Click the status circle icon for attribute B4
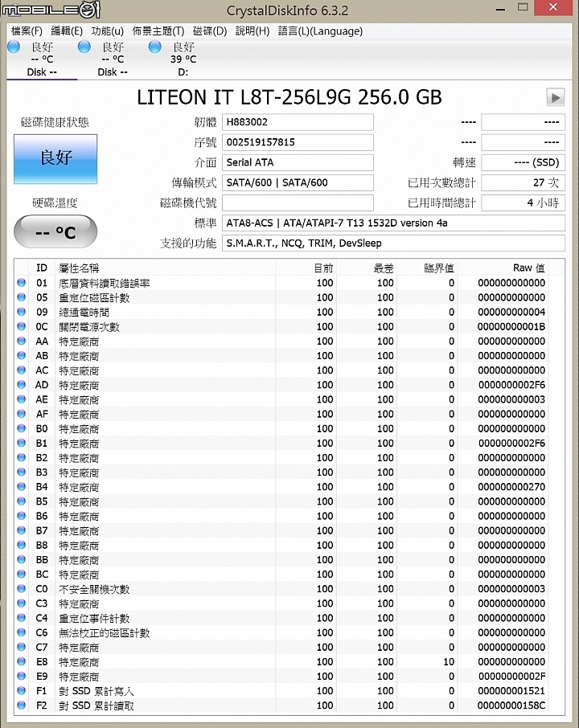579x728 pixels. click(22, 487)
